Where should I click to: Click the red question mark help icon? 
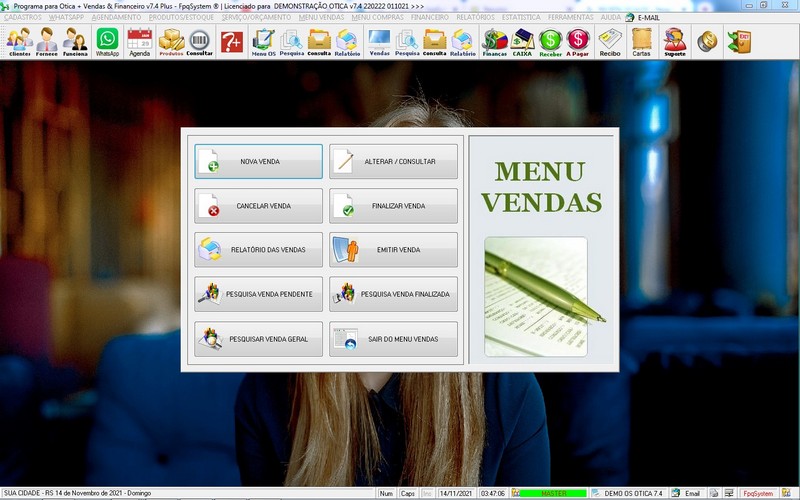point(232,42)
